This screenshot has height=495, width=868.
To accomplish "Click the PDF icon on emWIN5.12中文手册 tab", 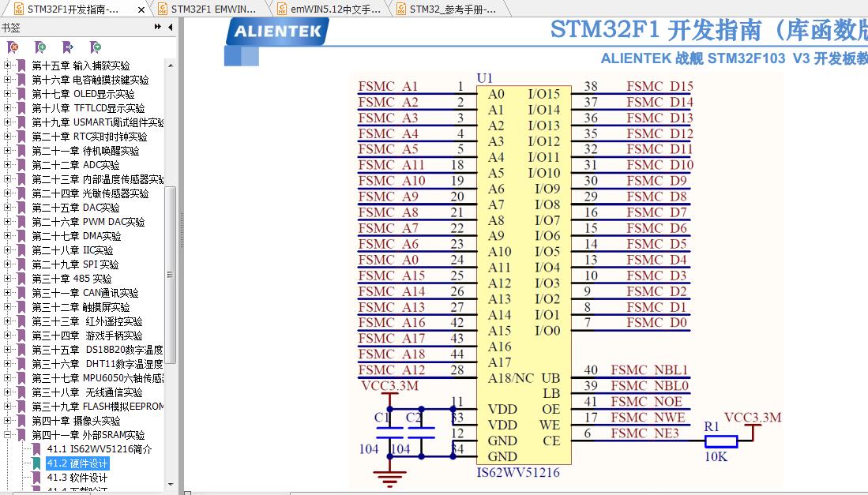I will 282,9.
